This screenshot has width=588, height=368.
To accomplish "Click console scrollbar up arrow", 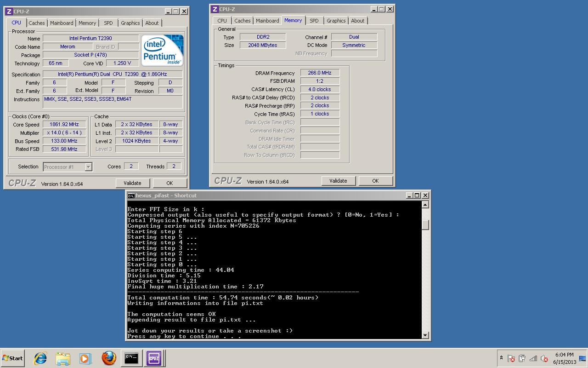I will pos(425,205).
